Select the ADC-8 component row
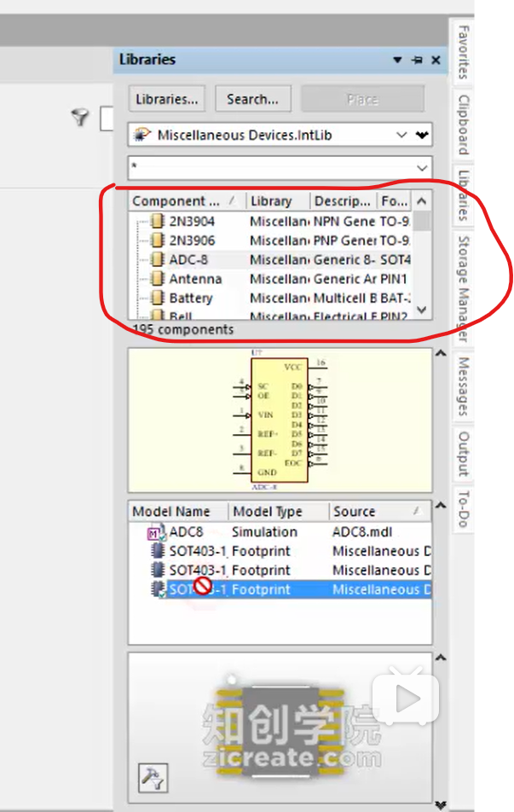The height and width of the screenshot is (812, 514). coord(271,260)
